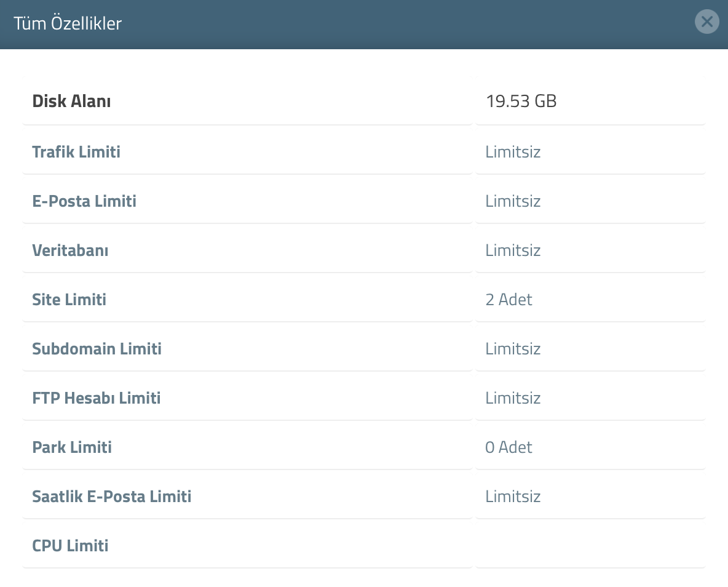Screen dimensions: 728x587
Task: Select the Trafik Limiti label
Action: coord(76,151)
